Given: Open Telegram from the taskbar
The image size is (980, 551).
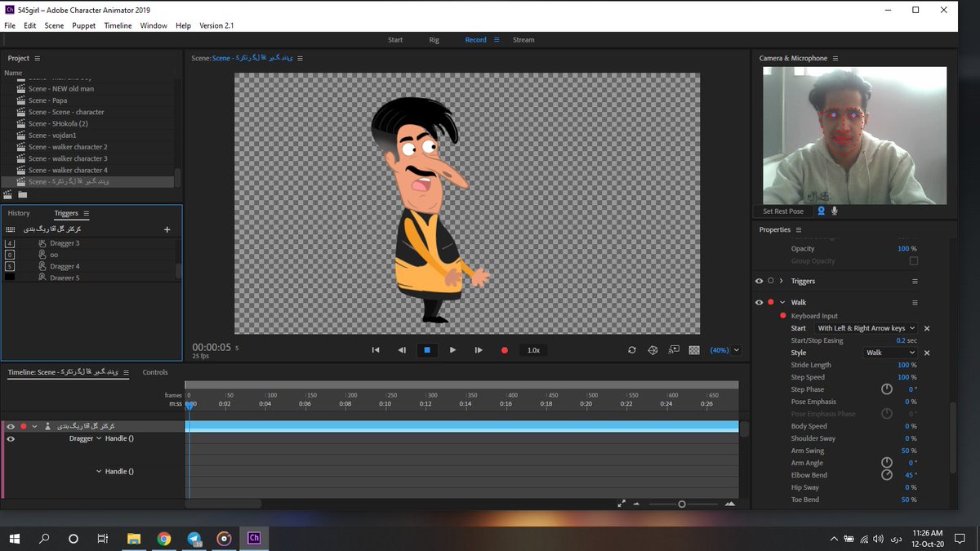Looking at the screenshot, I should tap(194, 539).
